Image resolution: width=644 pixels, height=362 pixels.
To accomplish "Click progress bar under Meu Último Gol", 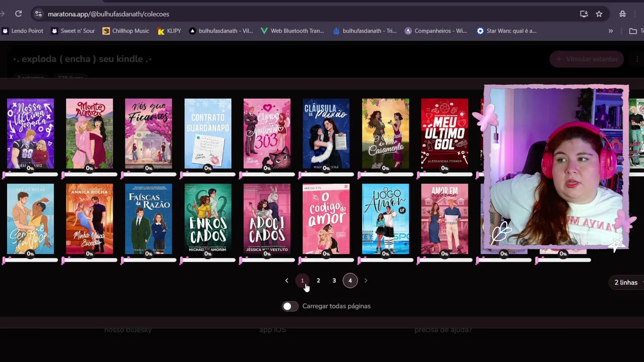I will click(445, 174).
